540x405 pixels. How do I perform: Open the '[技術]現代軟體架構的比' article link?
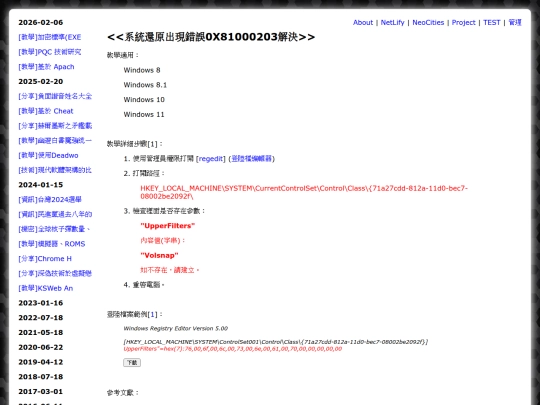(55, 170)
